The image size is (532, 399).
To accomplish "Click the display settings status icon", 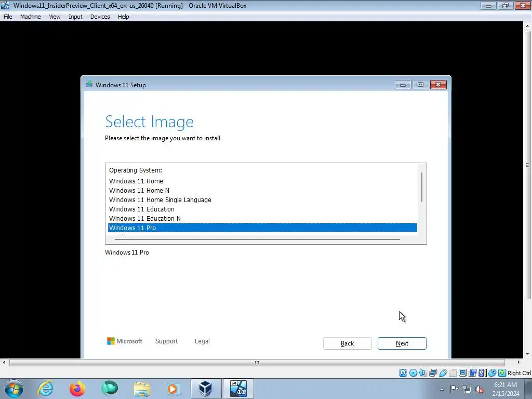I will pos(462,373).
